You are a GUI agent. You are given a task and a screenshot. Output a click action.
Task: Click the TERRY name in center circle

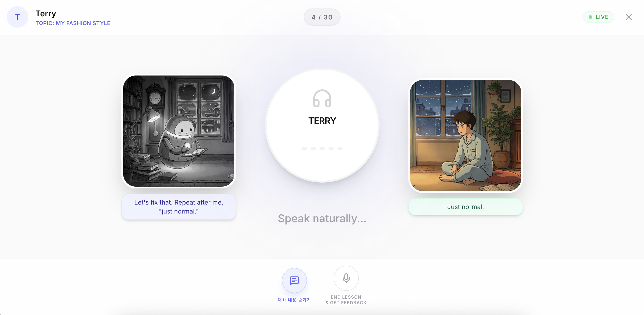[322, 121]
